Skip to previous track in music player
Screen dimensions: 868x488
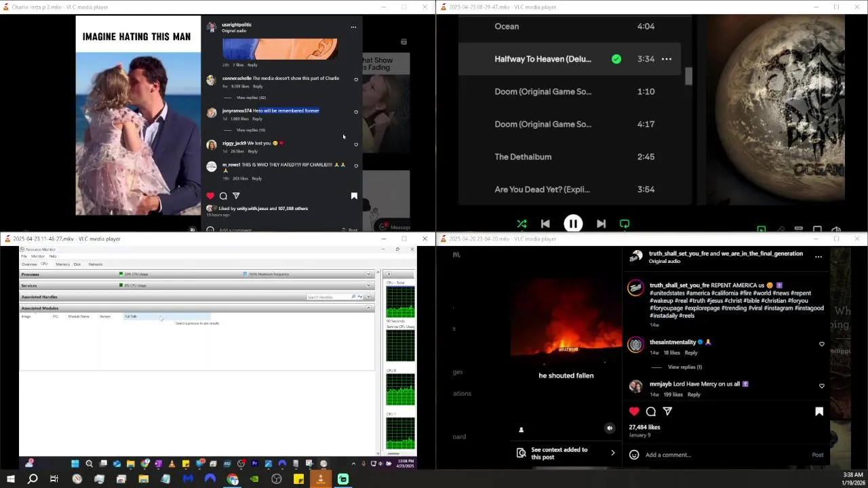[545, 224]
